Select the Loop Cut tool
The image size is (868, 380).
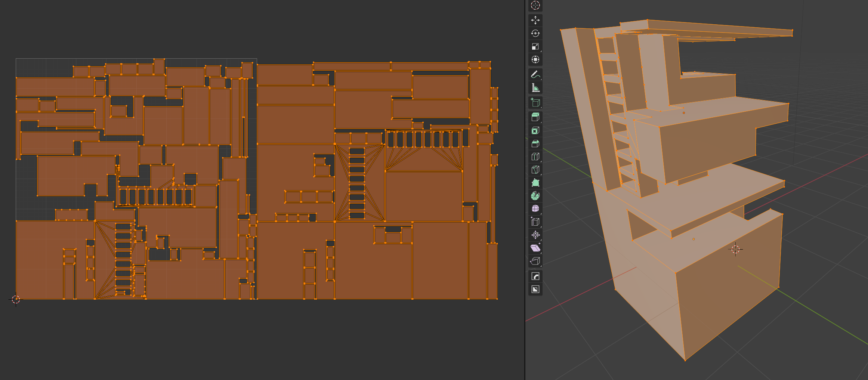535,157
